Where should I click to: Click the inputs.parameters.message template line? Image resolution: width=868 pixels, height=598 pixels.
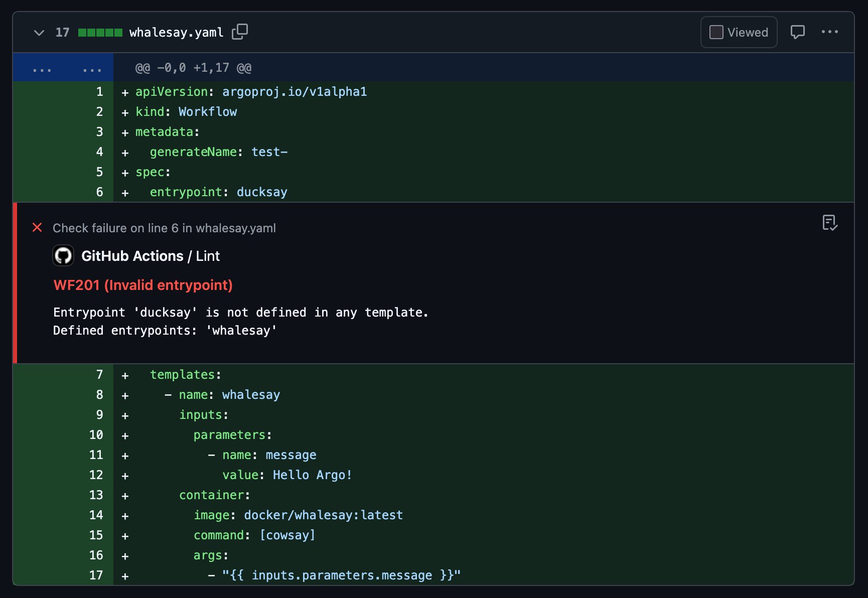click(x=484, y=575)
